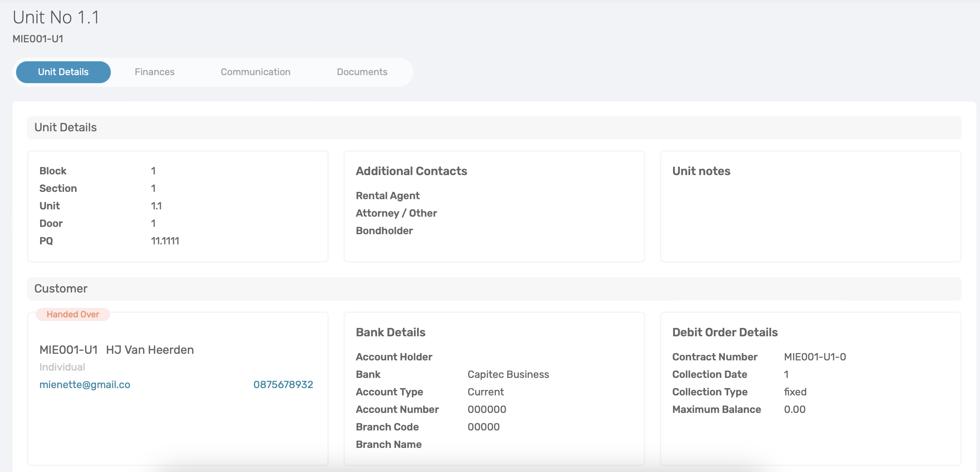Screen dimensions: 980x472
Task: Click the mienette@gmail.co email link
Action: point(85,384)
